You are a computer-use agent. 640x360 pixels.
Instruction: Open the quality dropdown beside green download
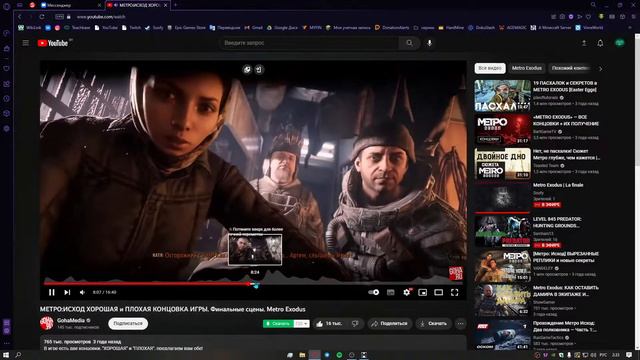(302, 324)
